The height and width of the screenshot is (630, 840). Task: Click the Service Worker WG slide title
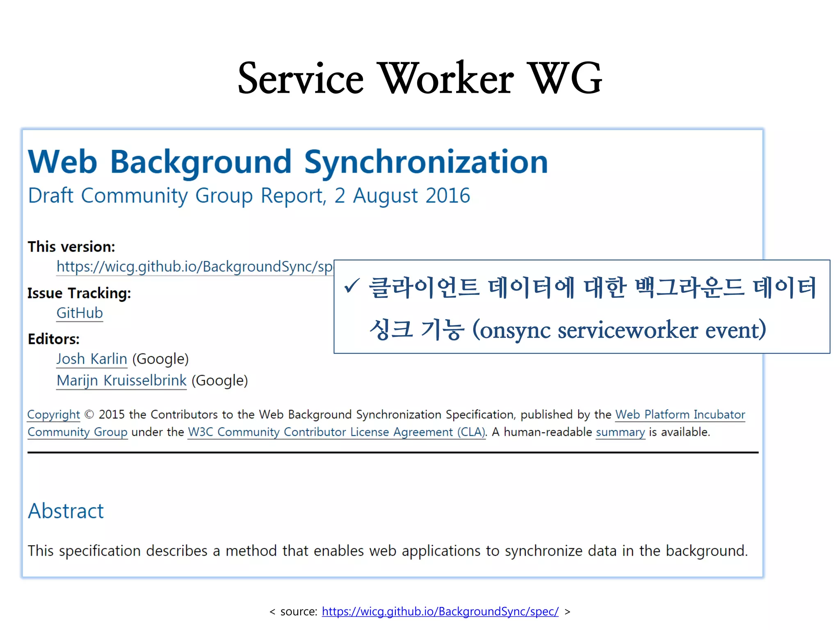(420, 78)
